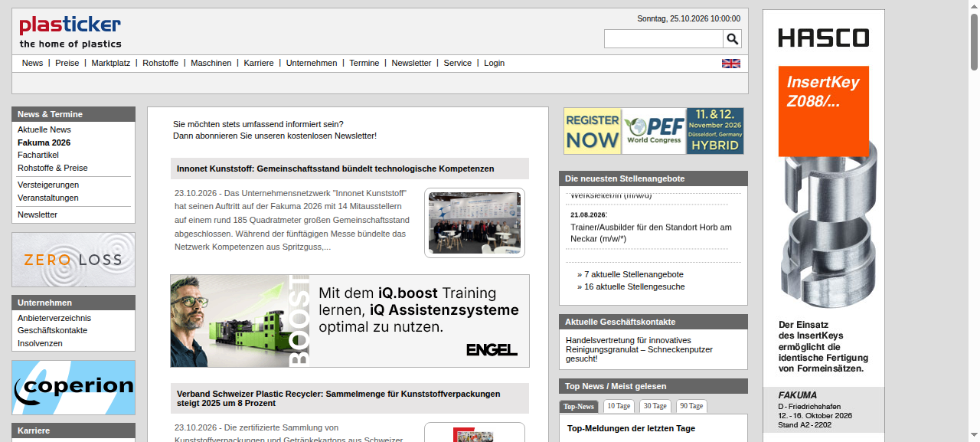Open the Rohstoffe menu
Viewport: 980px width, 442px height.
pyautogui.click(x=161, y=63)
